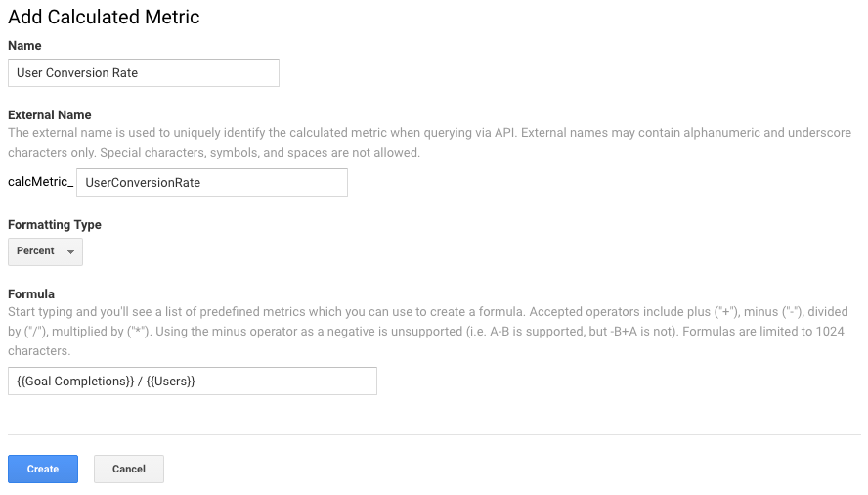Focus the Name input field
Viewport: 868px width, 495px height.
(x=144, y=73)
